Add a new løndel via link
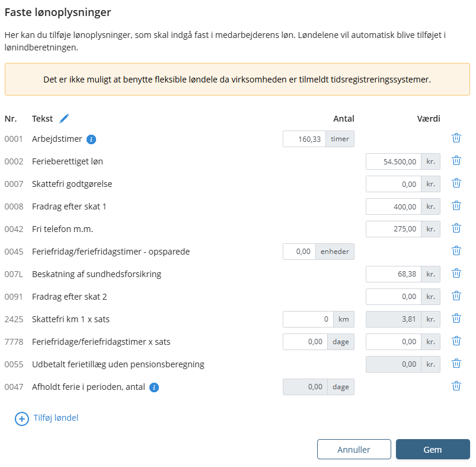 tap(56, 418)
